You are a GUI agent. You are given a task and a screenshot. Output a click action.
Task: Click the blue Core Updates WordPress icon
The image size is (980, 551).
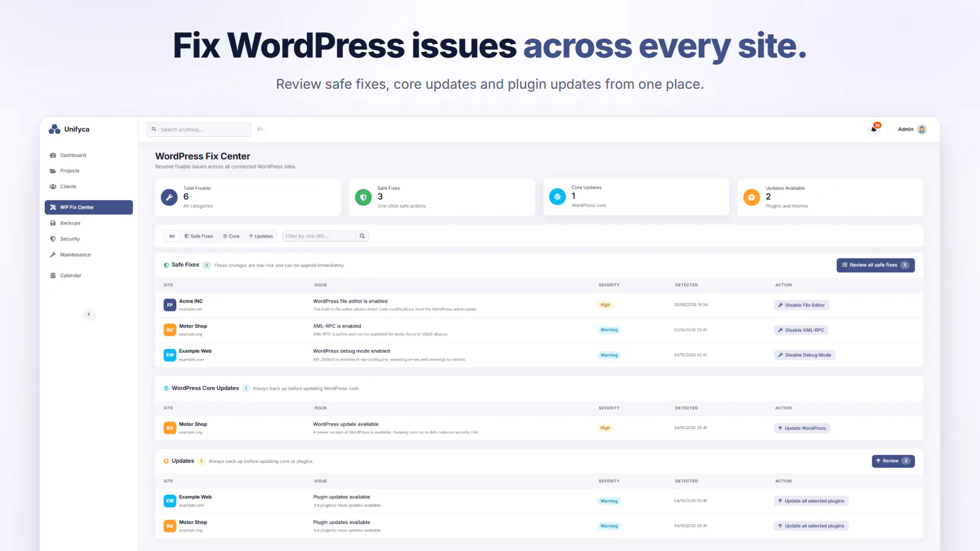click(x=557, y=197)
